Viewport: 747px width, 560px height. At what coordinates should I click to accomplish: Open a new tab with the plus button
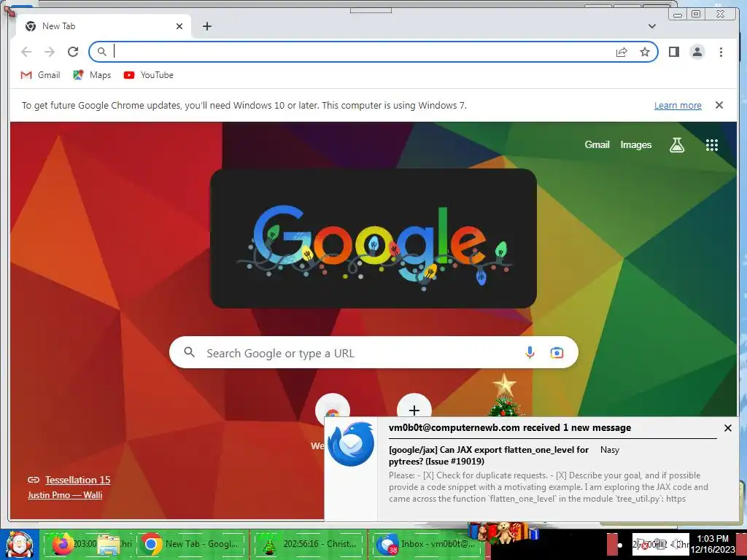206,26
